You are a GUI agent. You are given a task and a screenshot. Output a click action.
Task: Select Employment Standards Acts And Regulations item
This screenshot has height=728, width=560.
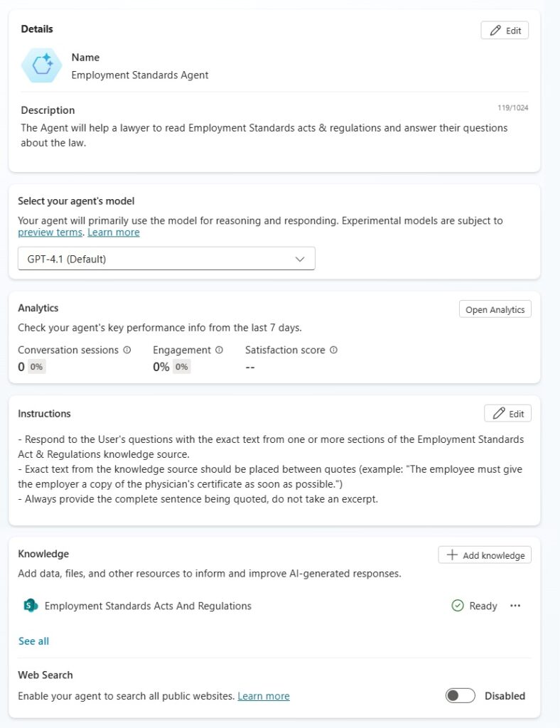click(148, 606)
